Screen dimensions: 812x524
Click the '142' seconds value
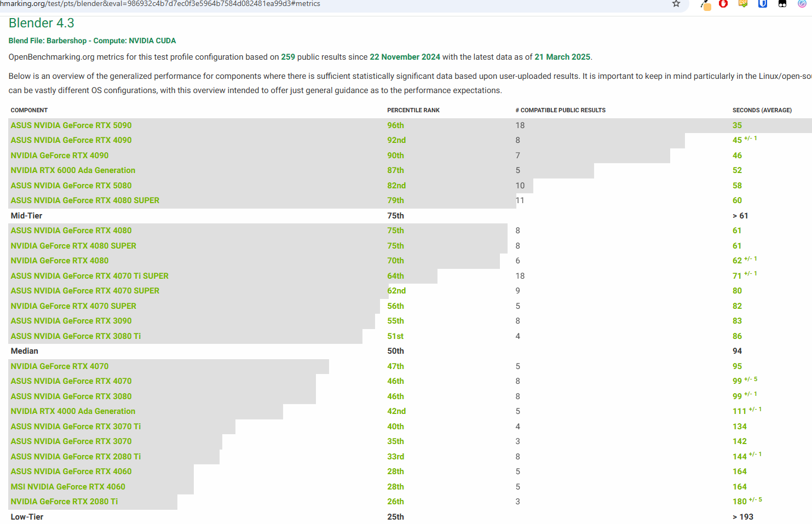740,441
